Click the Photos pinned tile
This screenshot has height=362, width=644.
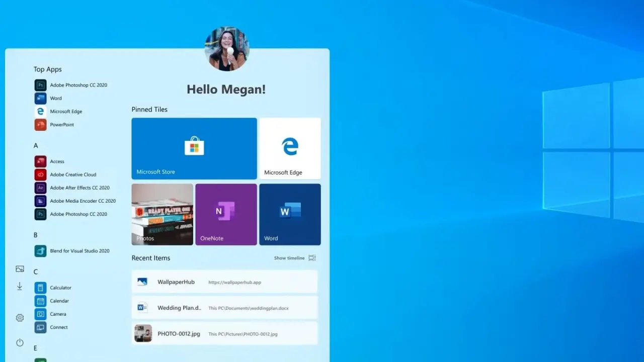click(x=162, y=214)
